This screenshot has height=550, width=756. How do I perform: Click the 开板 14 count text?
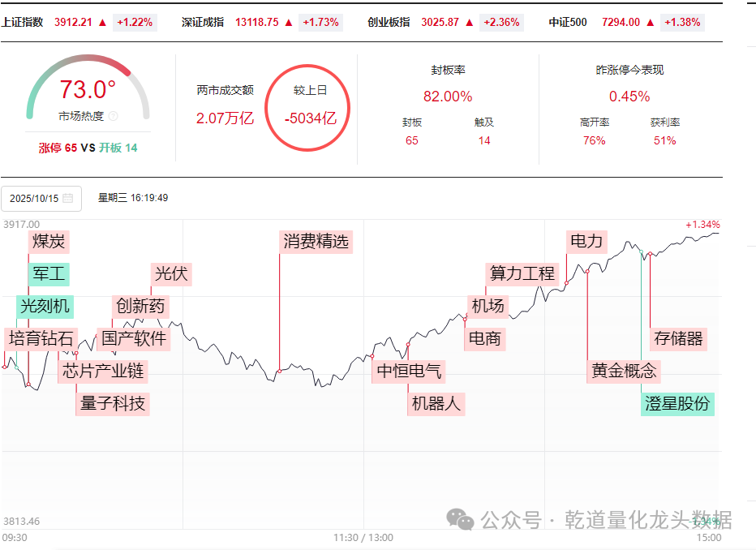pos(118,148)
